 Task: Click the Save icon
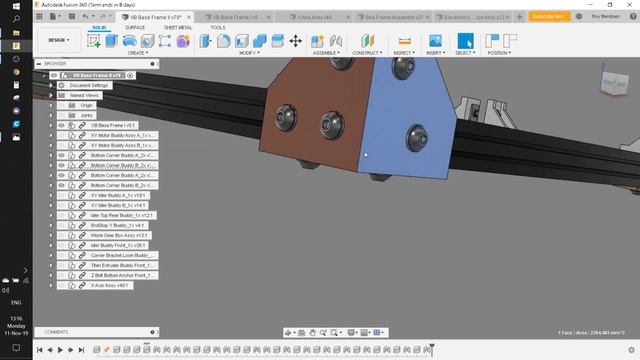(x=72, y=17)
